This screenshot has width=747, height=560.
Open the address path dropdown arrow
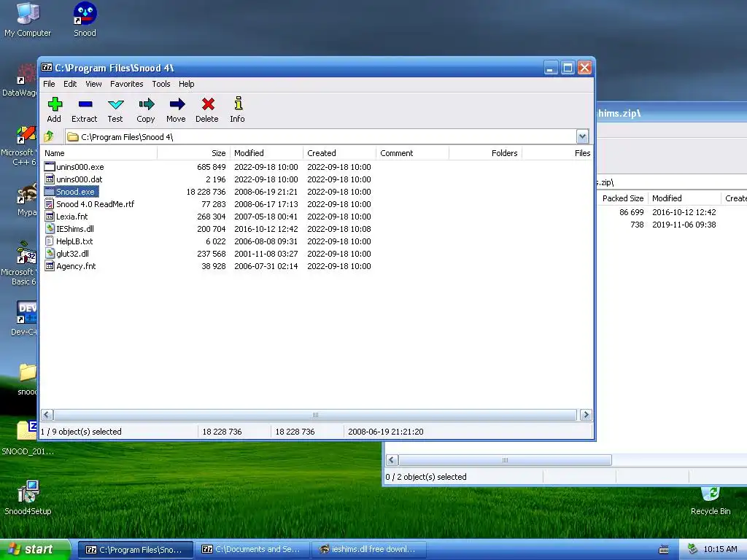coord(582,136)
